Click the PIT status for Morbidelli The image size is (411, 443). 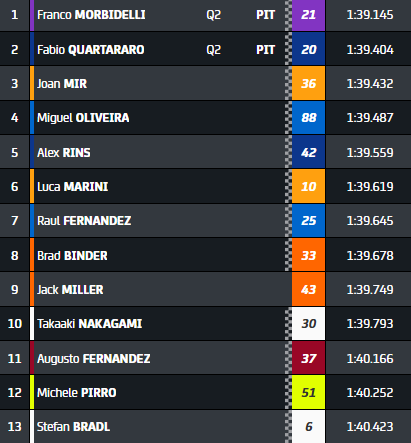265,15
